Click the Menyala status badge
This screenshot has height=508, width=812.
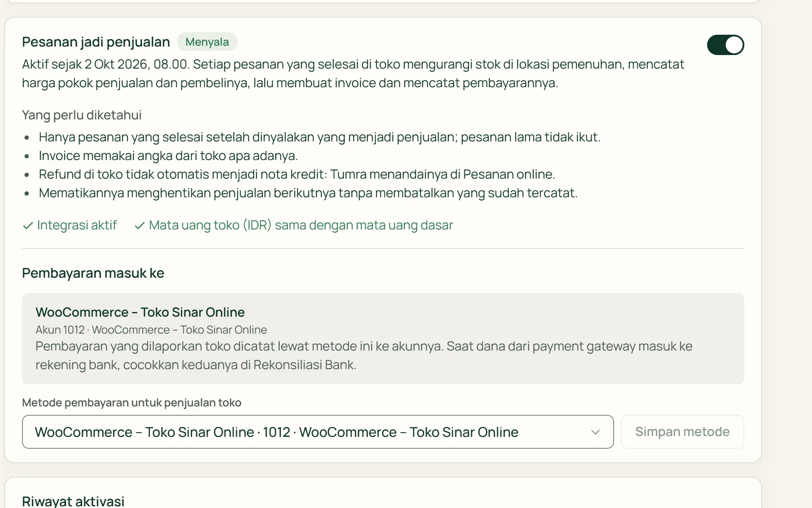tap(207, 42)
